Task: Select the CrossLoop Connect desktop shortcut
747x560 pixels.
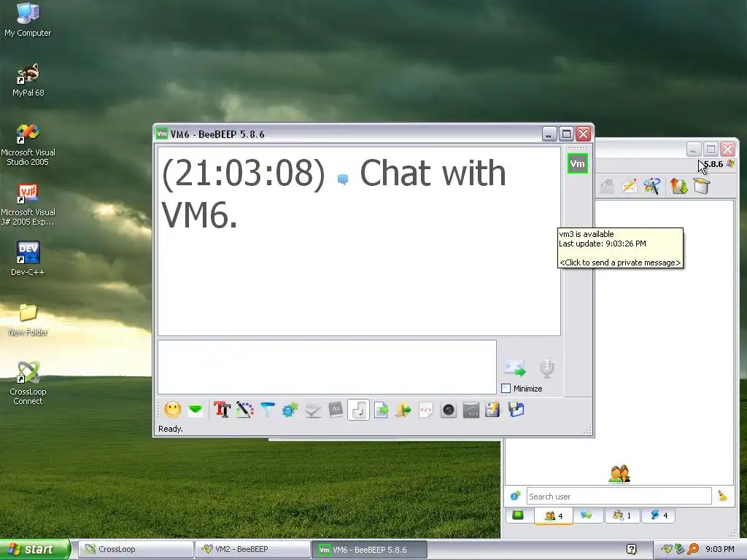Action: pyautogui.click(x=28, y=384)
